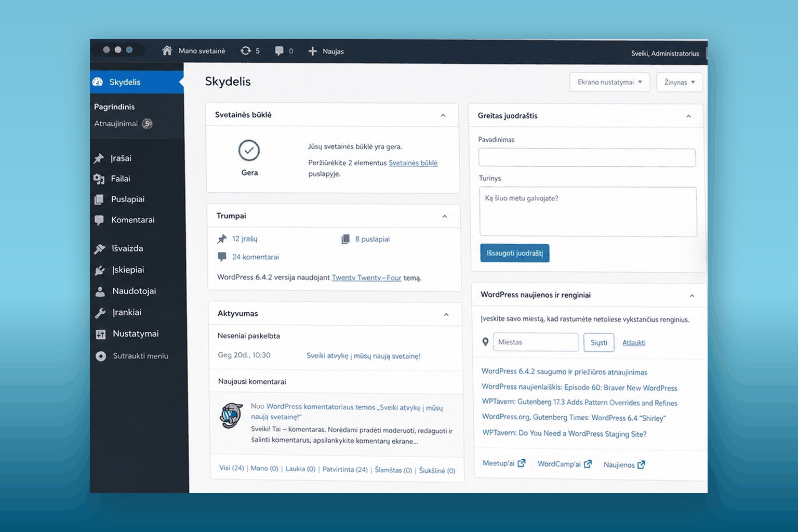This screenshot has width=798, height=532.
Task: Click the updates refresh icon with count 5
Action: pyautogui.click(x=246, y=50)
